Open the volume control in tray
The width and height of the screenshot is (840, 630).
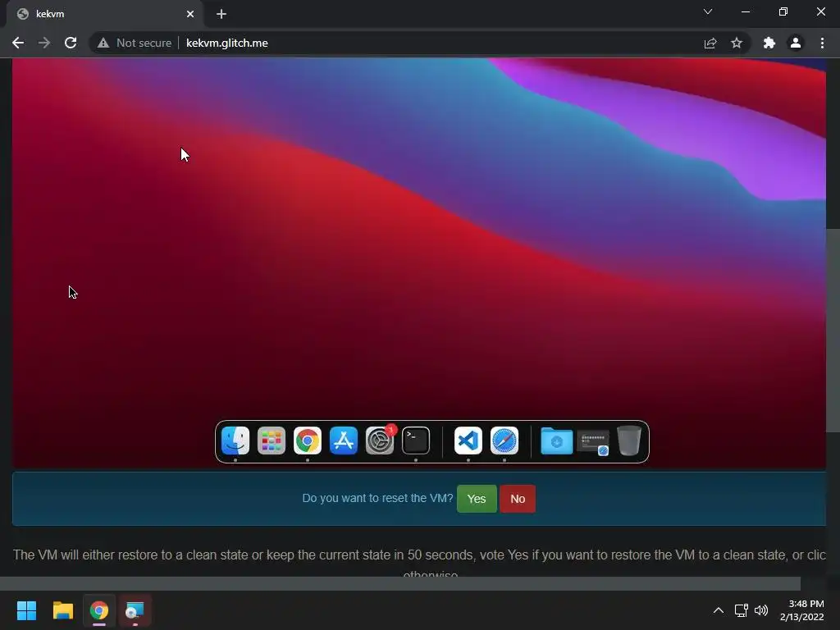[761, 610]
